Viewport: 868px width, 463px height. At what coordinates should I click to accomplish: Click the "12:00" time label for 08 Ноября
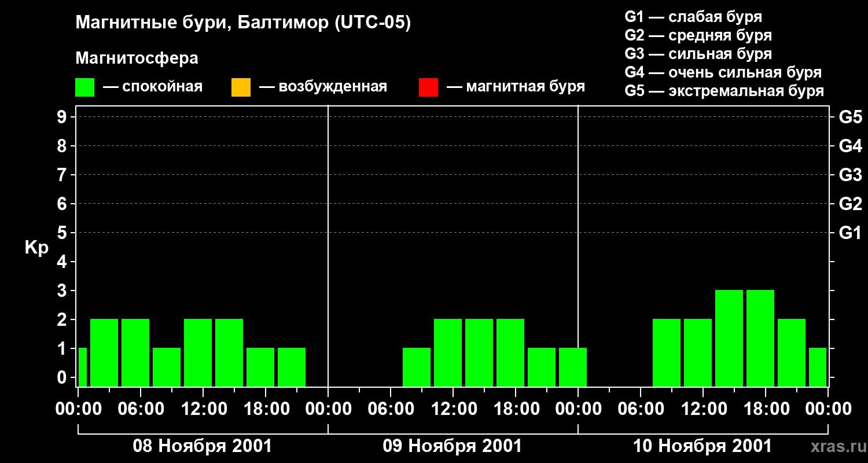click(x=203, y=409)
